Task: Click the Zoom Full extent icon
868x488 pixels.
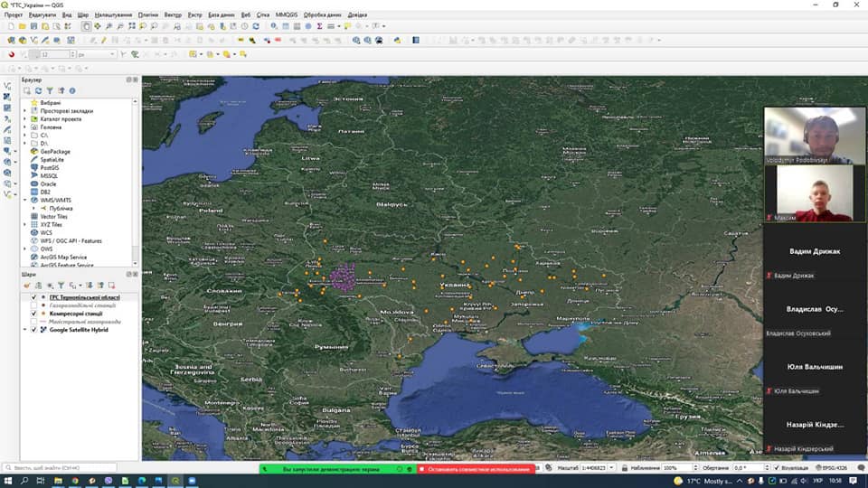Action: [x=132, y=26]
